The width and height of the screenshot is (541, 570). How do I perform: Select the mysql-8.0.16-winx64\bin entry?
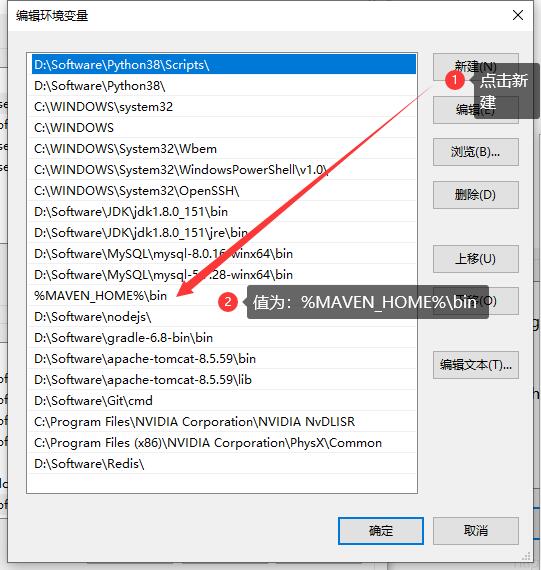224,253
